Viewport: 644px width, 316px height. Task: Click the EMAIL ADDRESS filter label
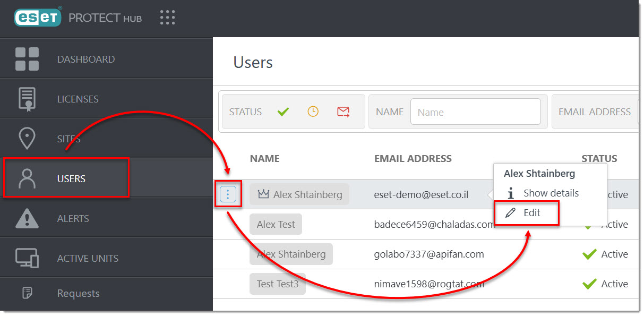coord(595,112)
